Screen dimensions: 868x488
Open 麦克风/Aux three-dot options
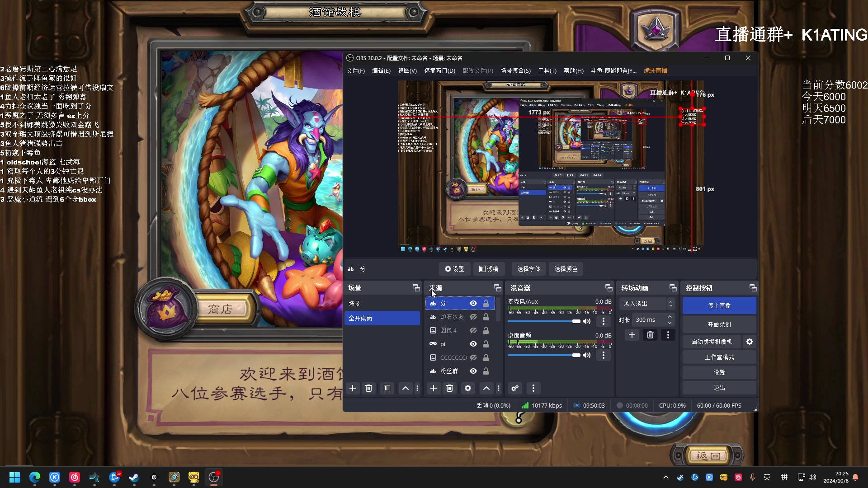click(x=603, y=321)
